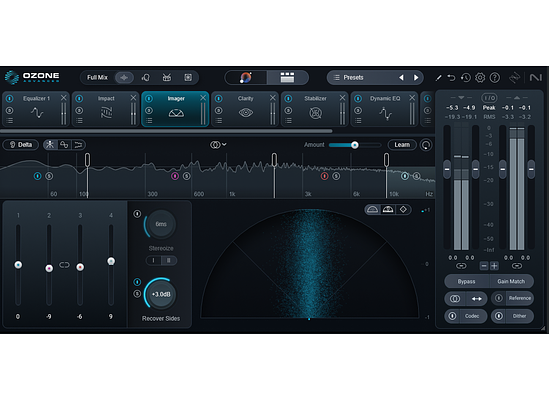
Task: Select the polar level vectorscope view
Action: click(x=388, y=209)
